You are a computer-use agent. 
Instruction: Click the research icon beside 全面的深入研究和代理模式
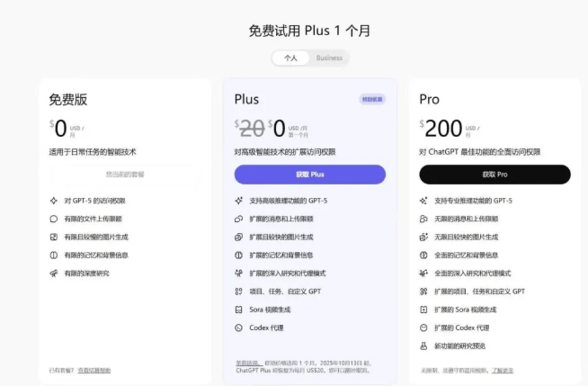(x=423, y=274)
